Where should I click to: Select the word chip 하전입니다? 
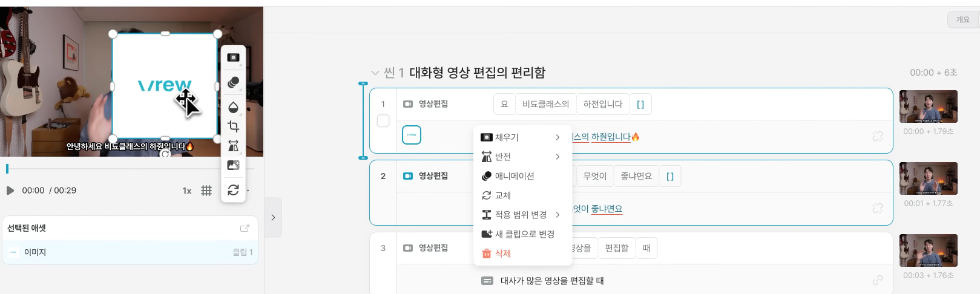[x=603, y=104]
